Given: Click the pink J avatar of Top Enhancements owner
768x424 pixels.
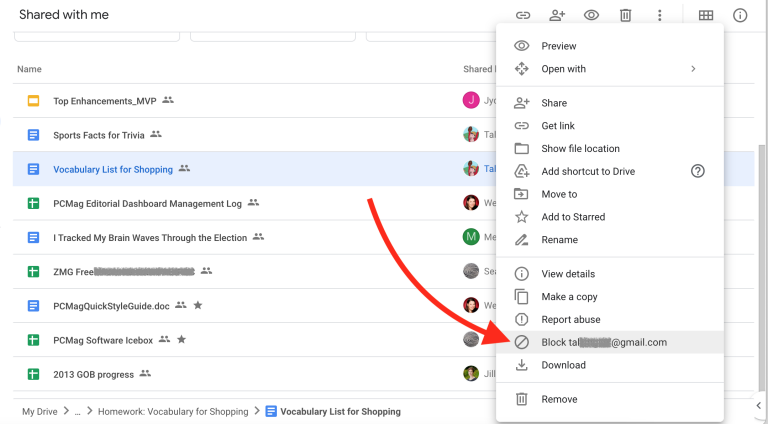Looking at the screenshot, I should 471,100.
